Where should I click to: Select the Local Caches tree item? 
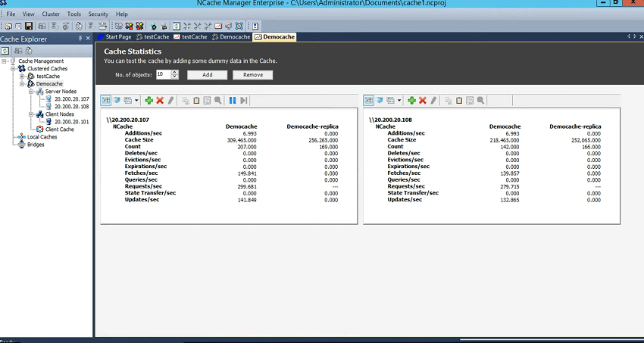point(42,137)
